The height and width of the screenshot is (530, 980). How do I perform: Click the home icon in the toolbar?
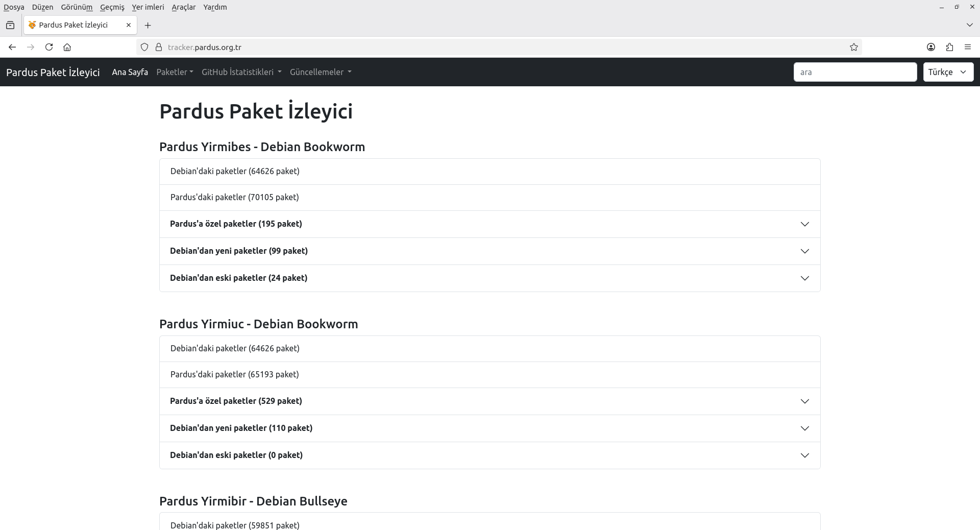tap(67, 47)
